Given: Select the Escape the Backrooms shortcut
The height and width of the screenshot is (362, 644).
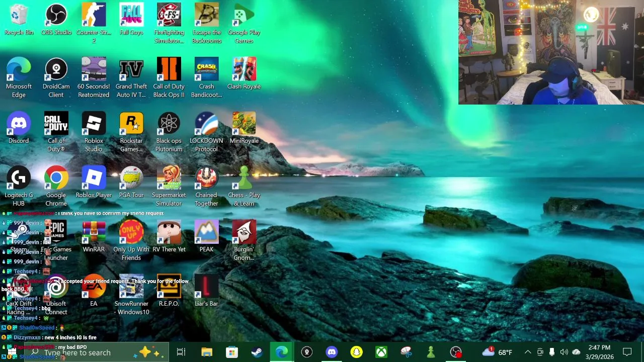Looking at the screenshot, I should coord(206,24).
